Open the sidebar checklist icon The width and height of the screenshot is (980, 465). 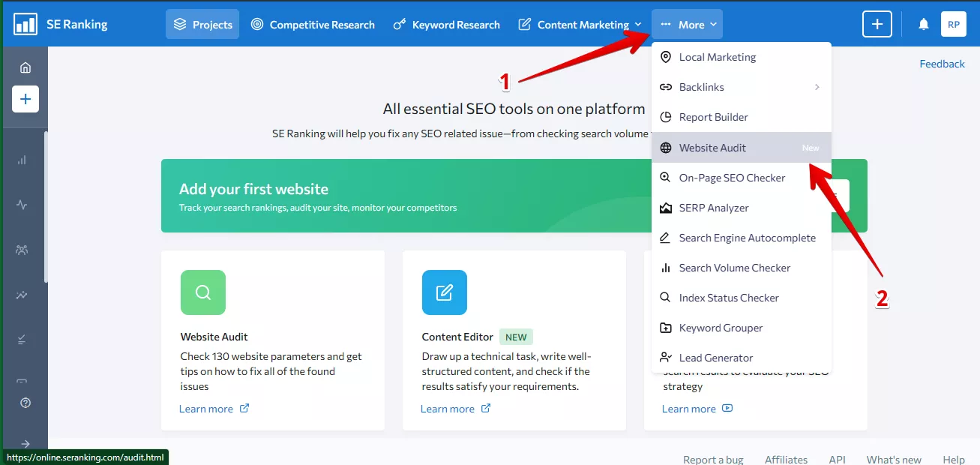(22, 340)
